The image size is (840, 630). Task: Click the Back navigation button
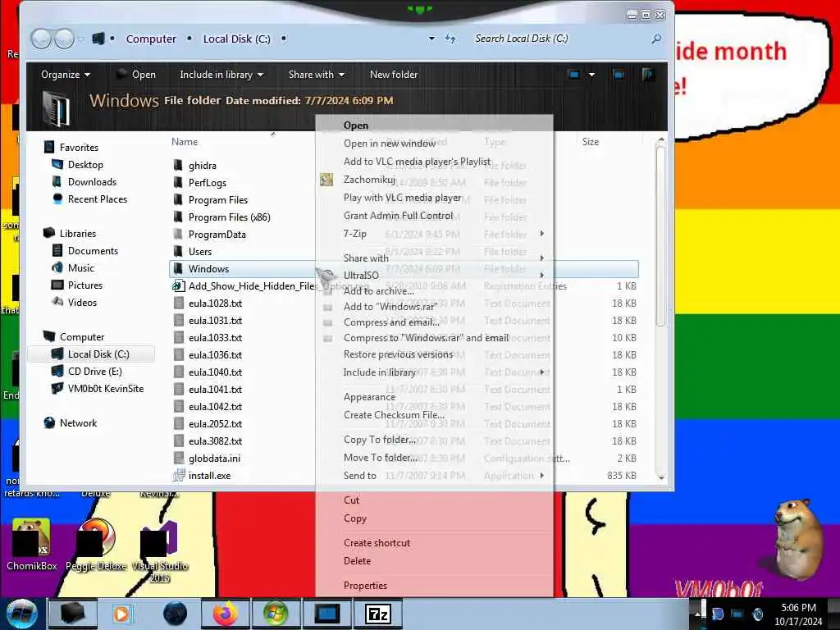(41, 39)
